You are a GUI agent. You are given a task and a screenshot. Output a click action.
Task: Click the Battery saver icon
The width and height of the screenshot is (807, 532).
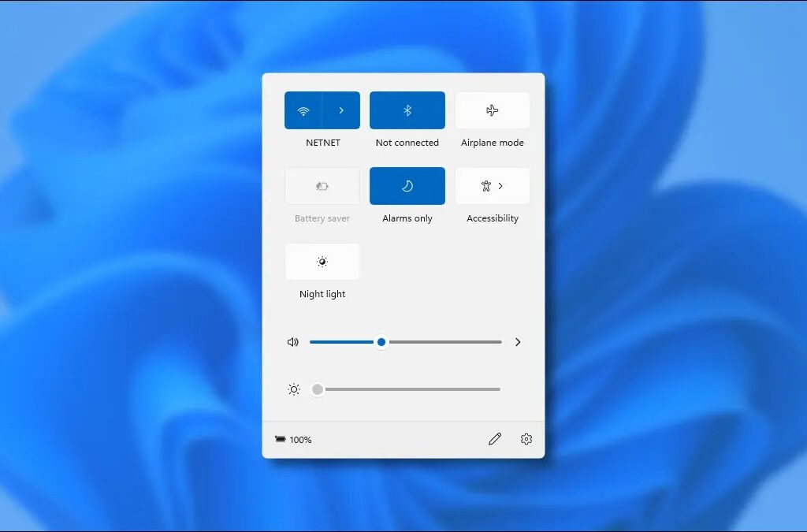(x=322, y=185)
